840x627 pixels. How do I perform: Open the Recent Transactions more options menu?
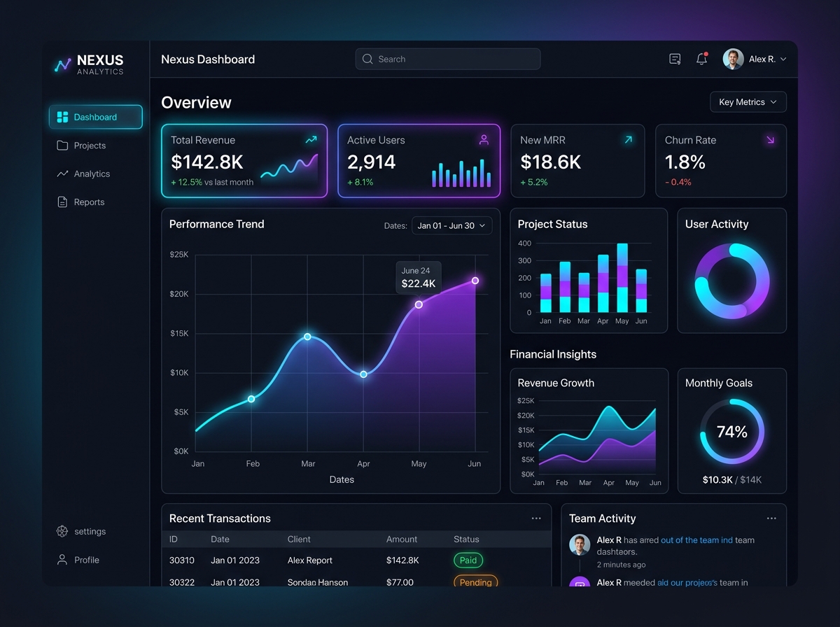tap(536, 519)
